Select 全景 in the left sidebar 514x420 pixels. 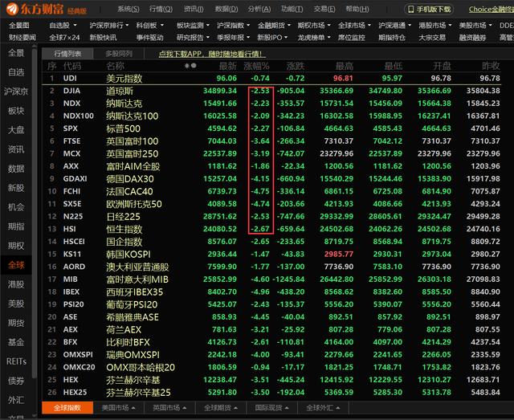click(x=16, y=52)
